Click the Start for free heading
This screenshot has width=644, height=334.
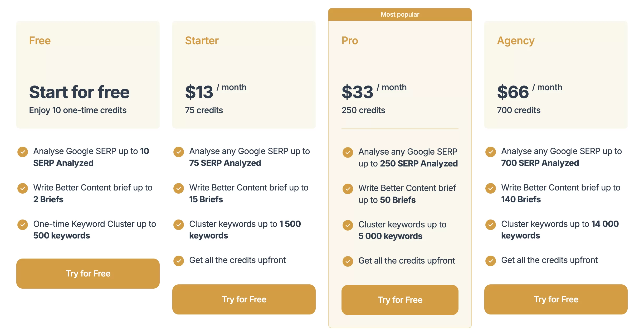point(79,92)
